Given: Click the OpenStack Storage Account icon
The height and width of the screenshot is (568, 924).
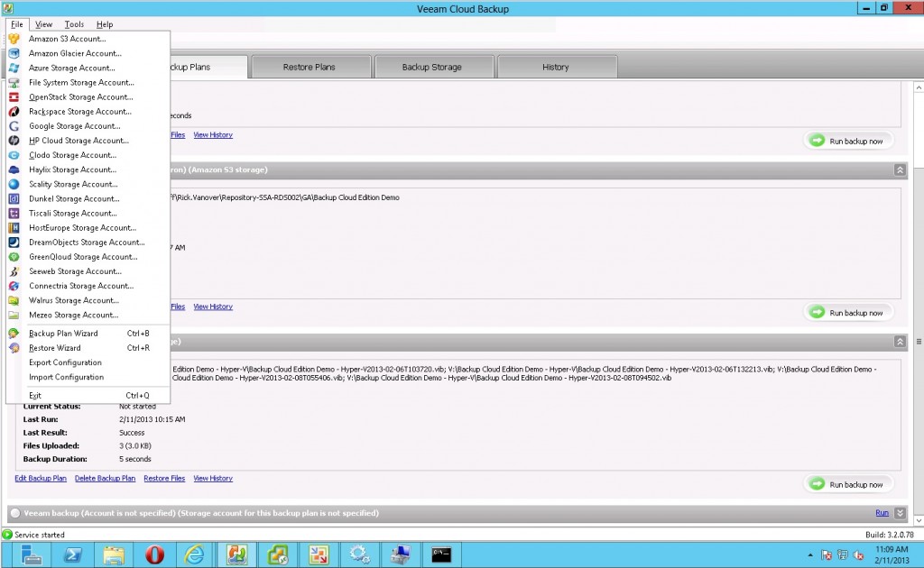Looking at the screenshot, I should tap(14, 97).
